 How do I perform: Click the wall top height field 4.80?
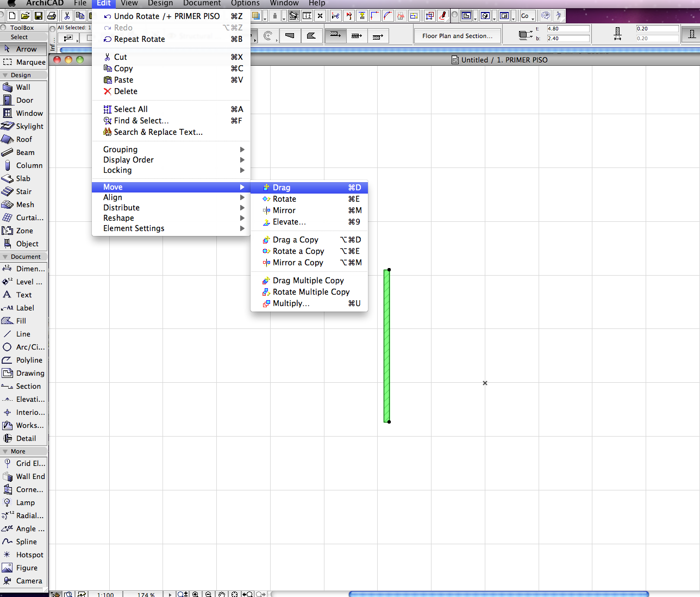[568, 29]
